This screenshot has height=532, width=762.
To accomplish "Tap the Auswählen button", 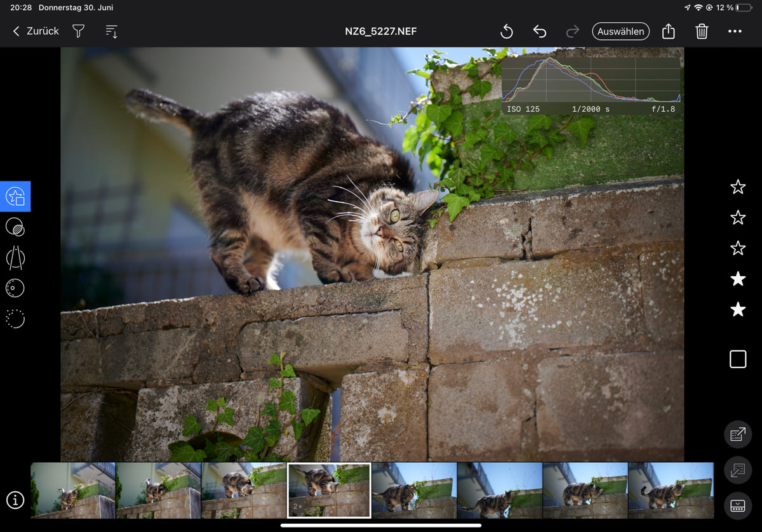I will [620, 31].
